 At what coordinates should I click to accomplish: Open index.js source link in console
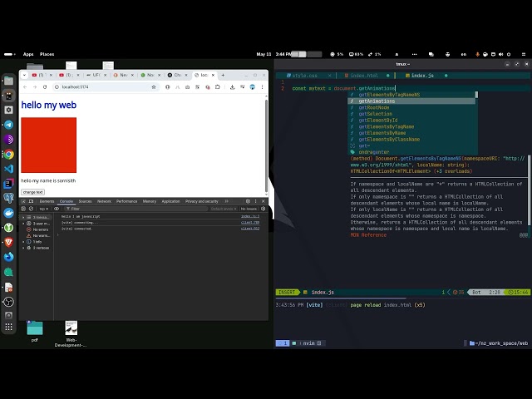pyautogui.click(x=250, y=216)
